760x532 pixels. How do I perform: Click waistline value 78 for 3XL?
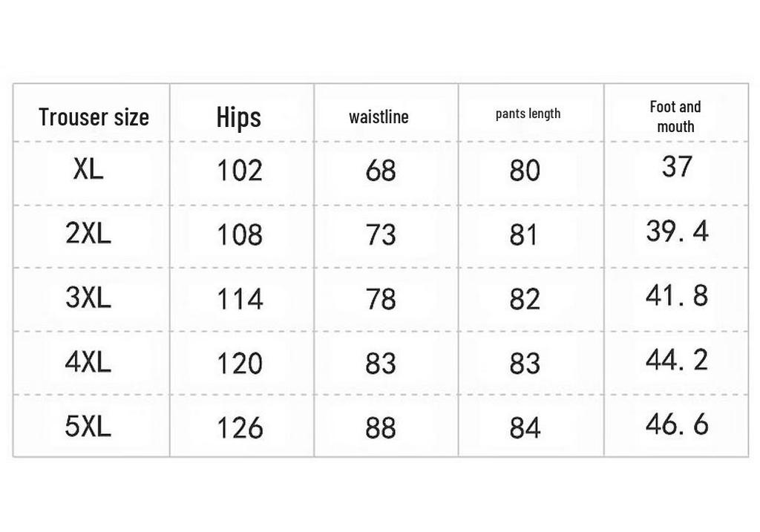(x=381, y=299)
